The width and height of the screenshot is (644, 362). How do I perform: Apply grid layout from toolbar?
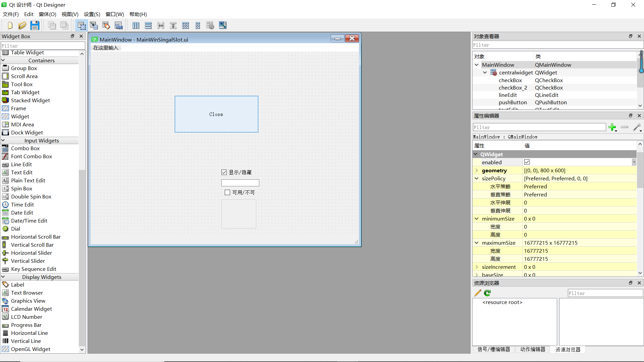(185, 25)
